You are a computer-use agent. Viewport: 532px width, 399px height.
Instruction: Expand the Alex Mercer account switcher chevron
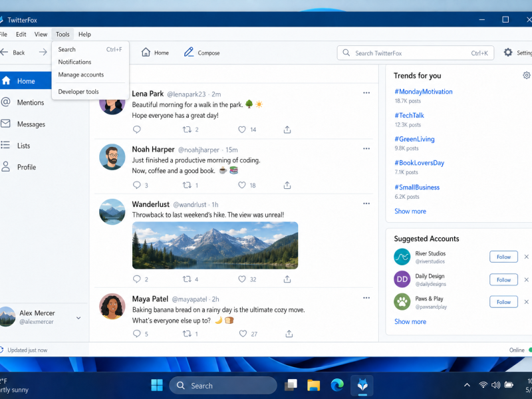(78, 318)
